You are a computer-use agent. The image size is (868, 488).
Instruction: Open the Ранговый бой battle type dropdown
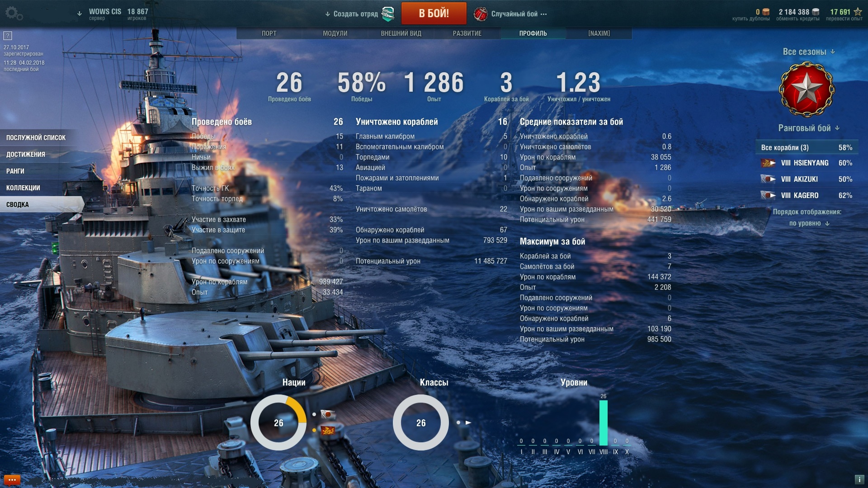(x=809, y=128)
